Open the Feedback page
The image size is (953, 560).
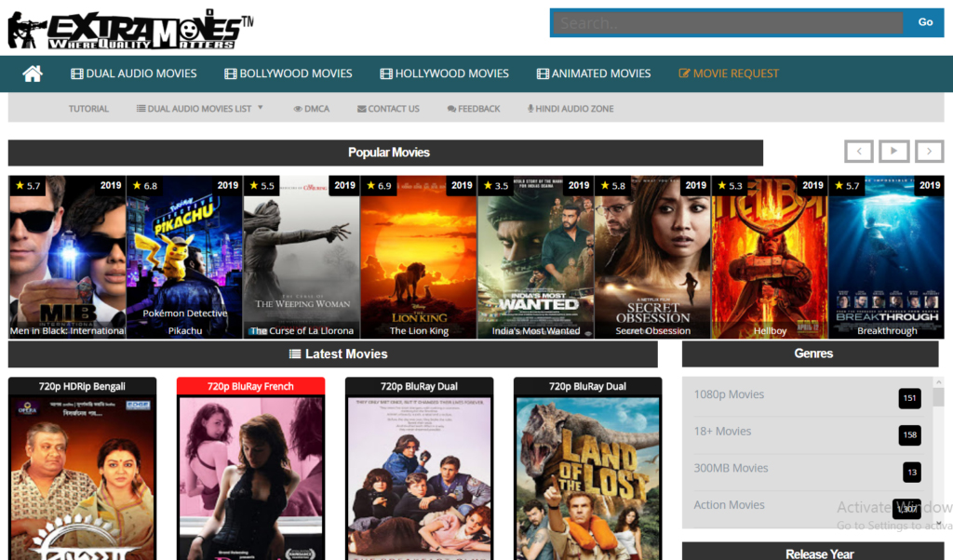point(474,109)
